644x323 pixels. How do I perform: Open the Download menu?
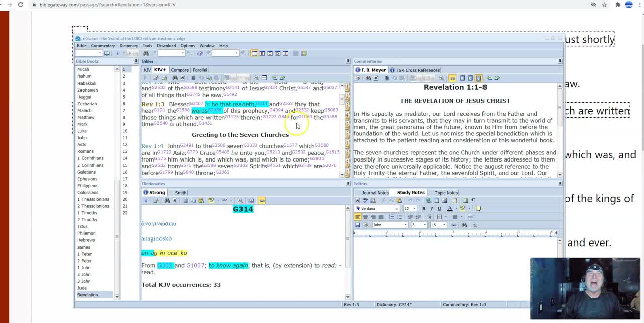coord(166,46)
